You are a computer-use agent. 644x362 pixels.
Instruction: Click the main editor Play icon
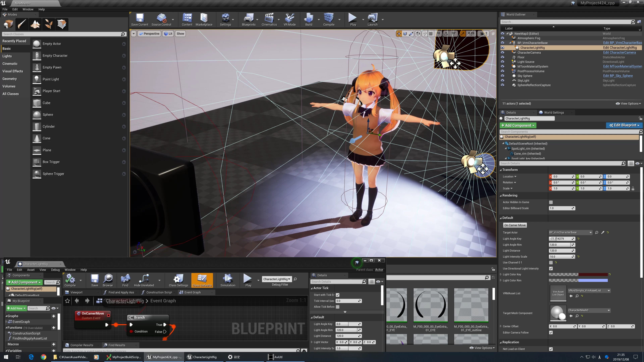(353, 19)
